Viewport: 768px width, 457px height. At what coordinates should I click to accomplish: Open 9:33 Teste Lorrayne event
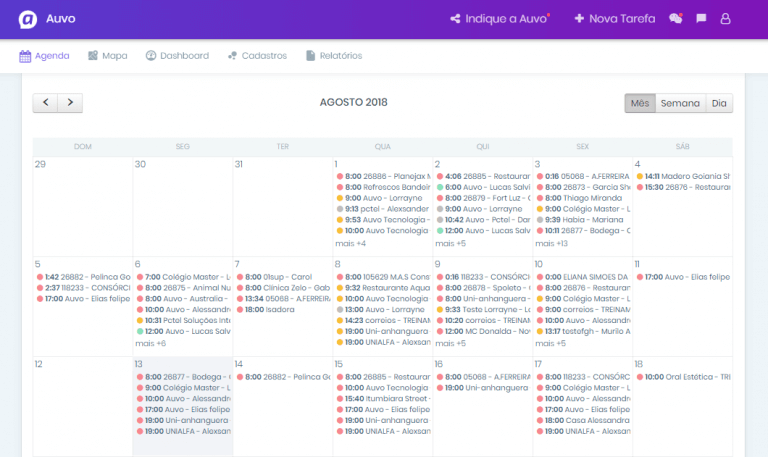483,310
